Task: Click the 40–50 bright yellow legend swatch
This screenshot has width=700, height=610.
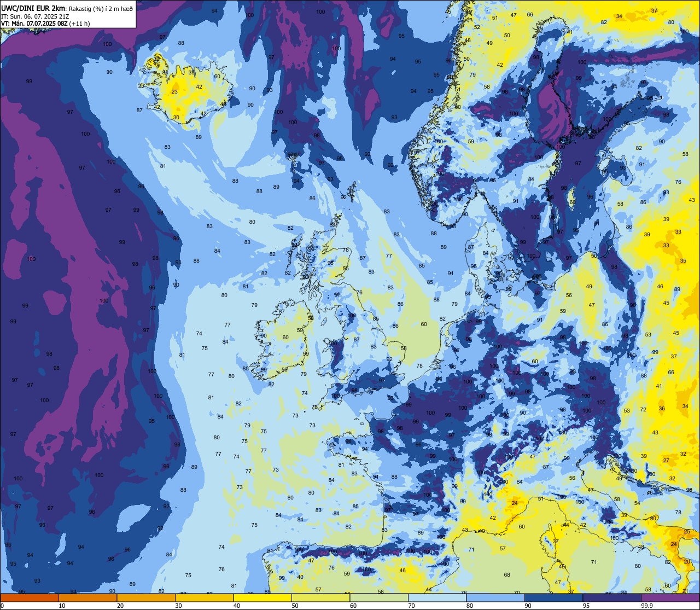Action: point(262,597)
